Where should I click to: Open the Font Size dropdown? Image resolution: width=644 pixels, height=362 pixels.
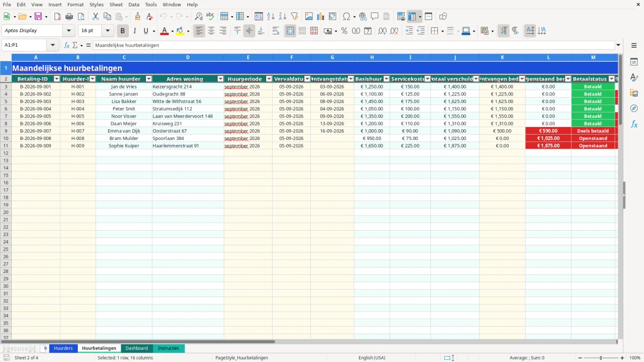click(107, 31)
